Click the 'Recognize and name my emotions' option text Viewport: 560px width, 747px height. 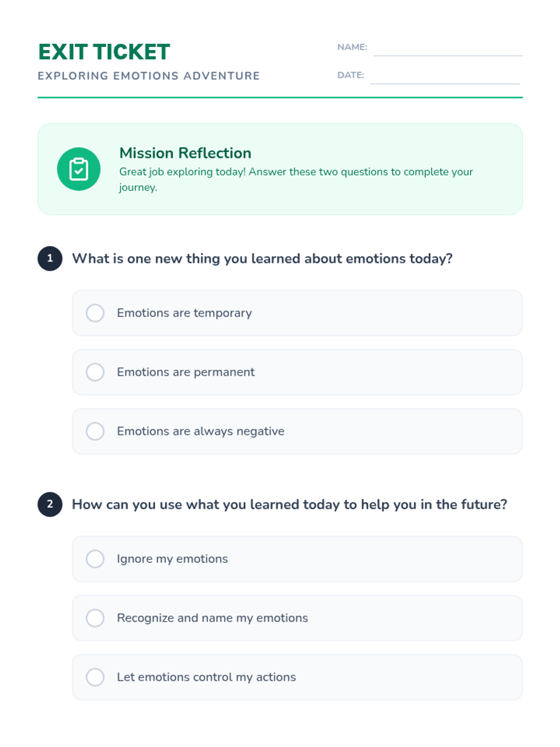click(212, 618)
